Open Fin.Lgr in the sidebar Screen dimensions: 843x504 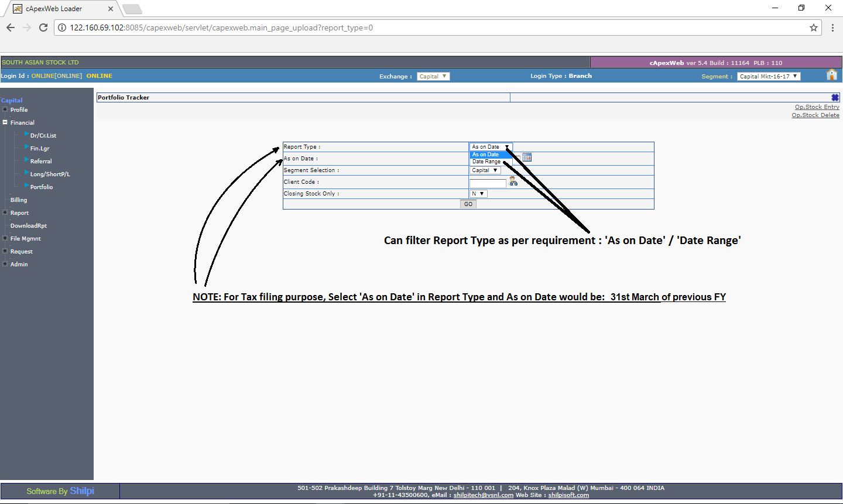coord(40,149)
